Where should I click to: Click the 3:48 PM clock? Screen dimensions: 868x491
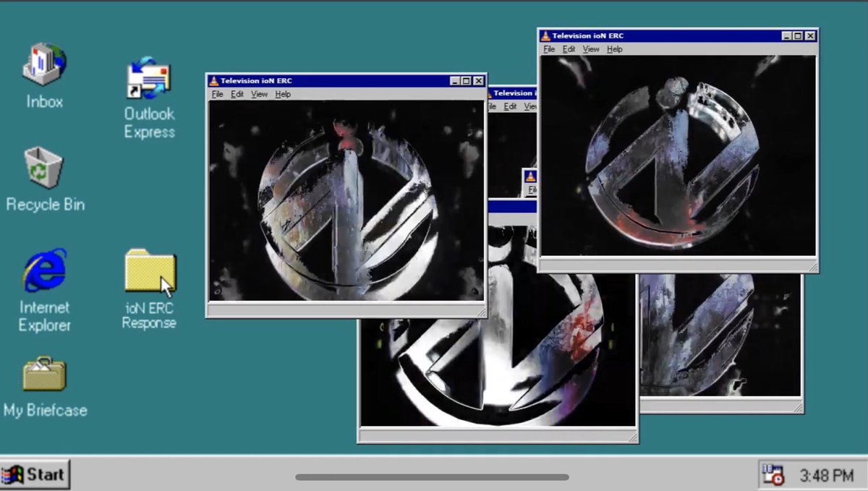click(x=826, y=476)
